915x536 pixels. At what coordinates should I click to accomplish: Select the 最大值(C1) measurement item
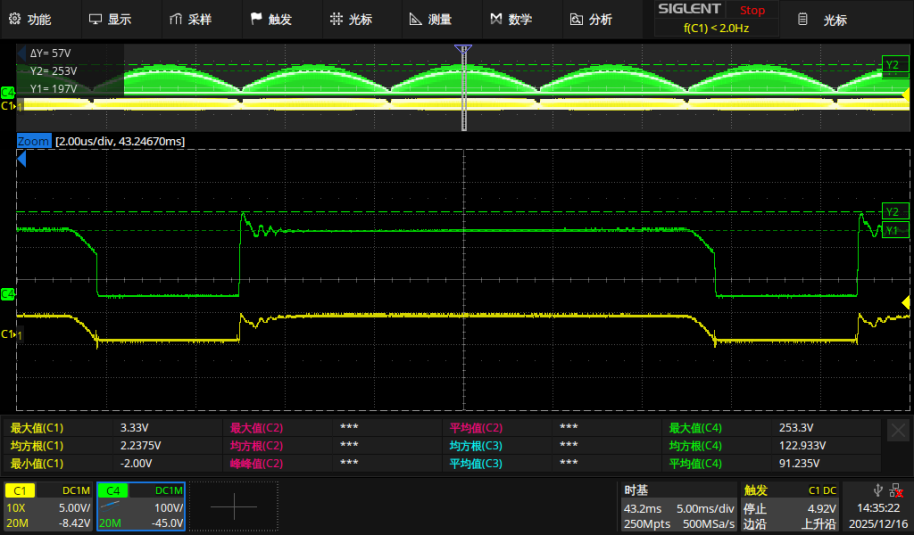(37, 428)
